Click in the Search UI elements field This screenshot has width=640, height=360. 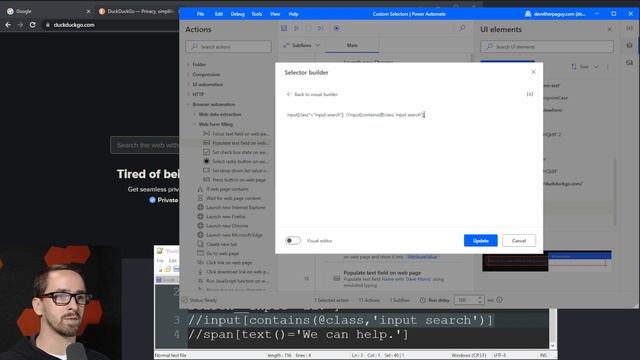click(547, 47)
